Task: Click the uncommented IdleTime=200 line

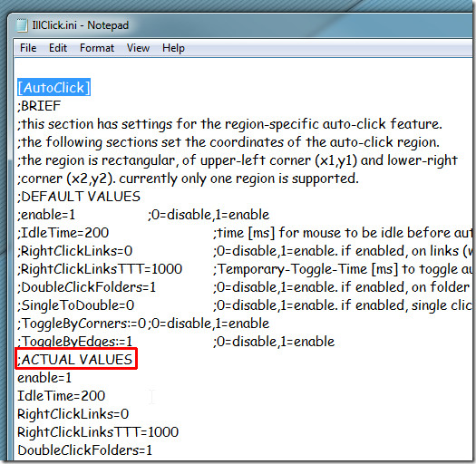Action: (62, 396)
